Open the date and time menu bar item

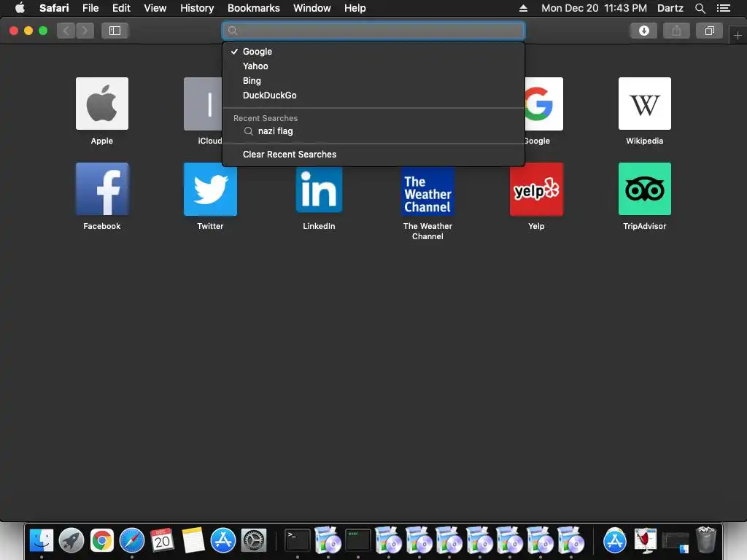click(594, 8)
